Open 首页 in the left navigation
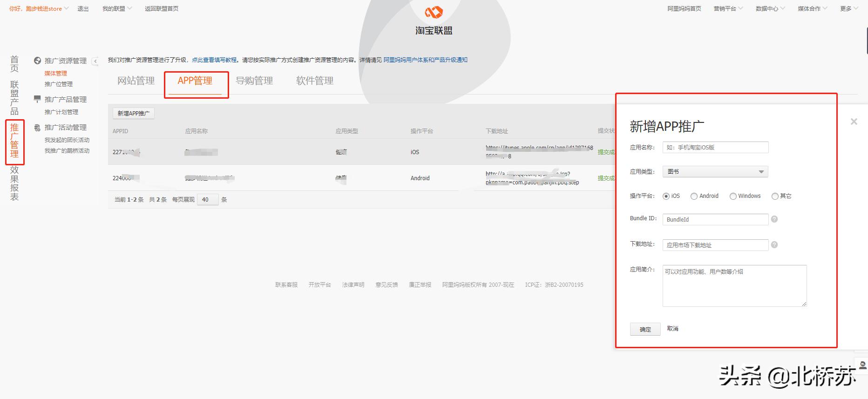868x399 pixels. click(x=14, y=64)
